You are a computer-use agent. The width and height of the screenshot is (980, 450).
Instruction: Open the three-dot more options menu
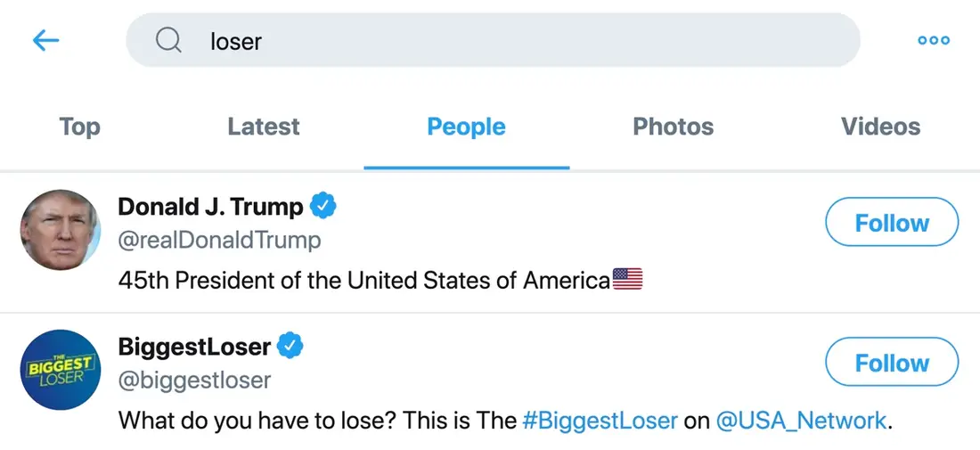click(x=933, y=40)
